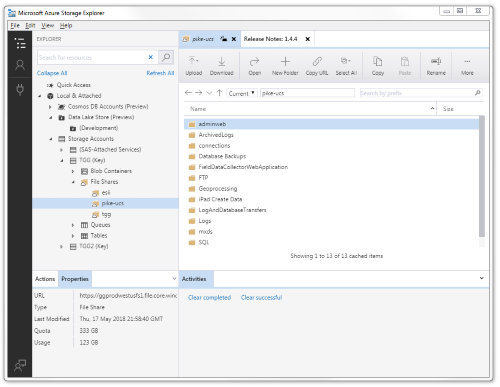The width and height of the screenshot is (500, 387).
Task: Create a New Folder from toolbar
Action: click(285, 66)
